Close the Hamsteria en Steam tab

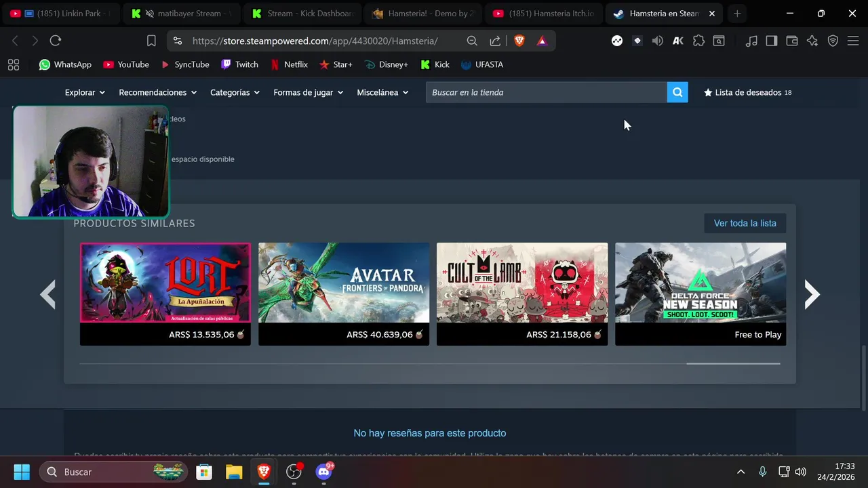click(x=711, y=14)
